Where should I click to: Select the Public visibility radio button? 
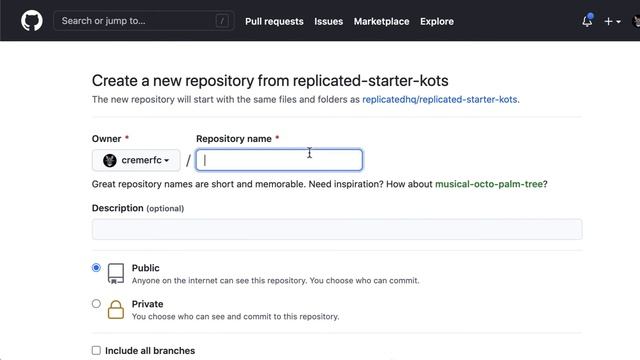[96, 268]
